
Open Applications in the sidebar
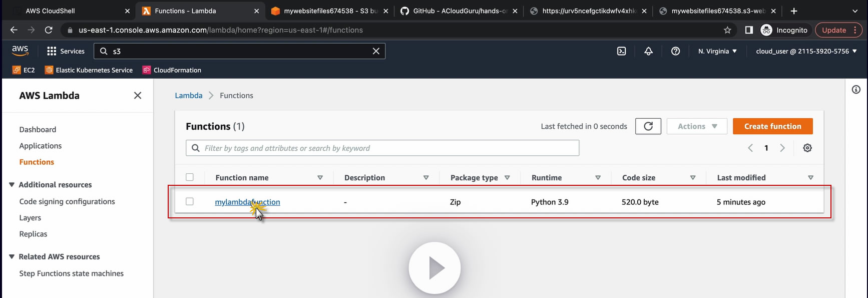[41, 146]
